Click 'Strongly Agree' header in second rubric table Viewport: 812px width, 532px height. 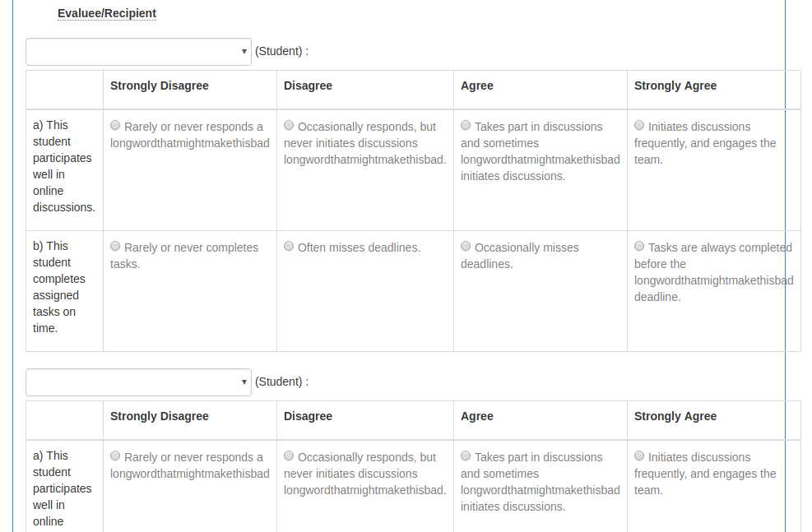pos(675,417)
